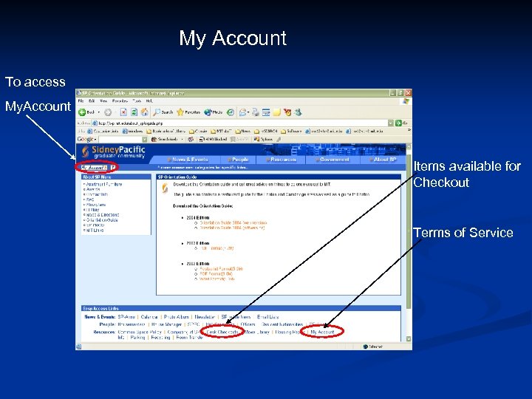
Task: Open the Newsletter easy access link
Action: (x=205, y=317)
